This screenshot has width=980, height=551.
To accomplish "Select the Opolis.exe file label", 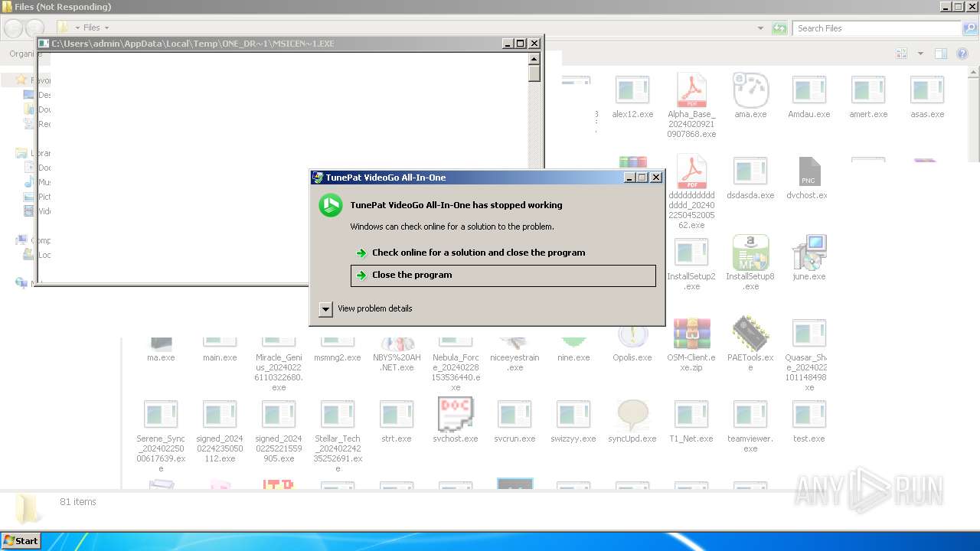I will [x=632, y=357].
